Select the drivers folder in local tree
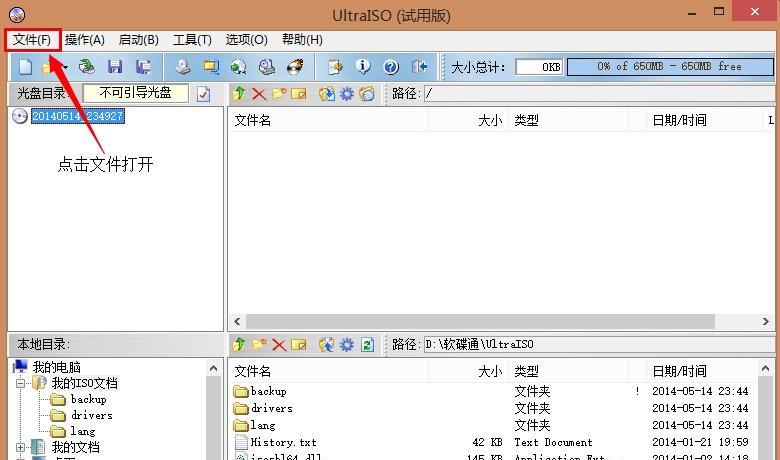 pos(92,415)
